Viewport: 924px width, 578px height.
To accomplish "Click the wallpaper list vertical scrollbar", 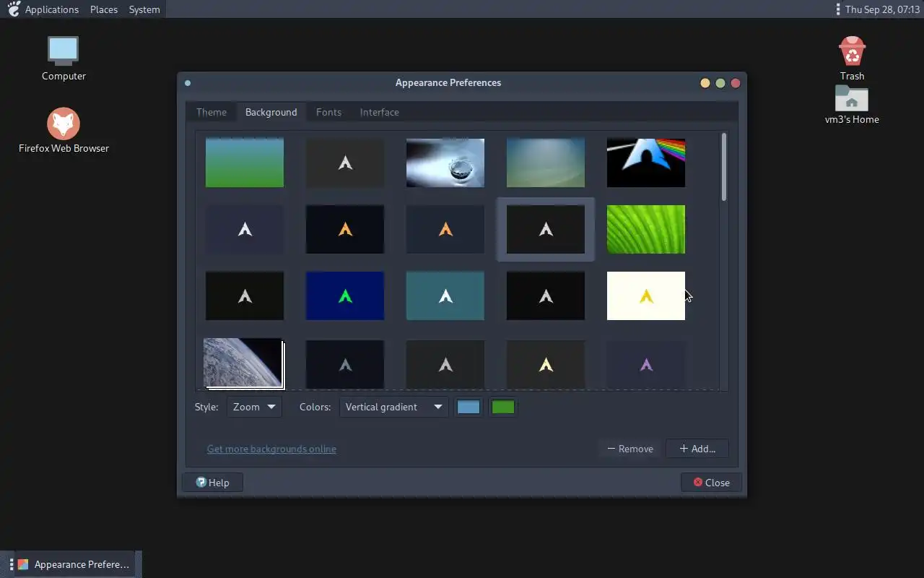I will [723, 167].
